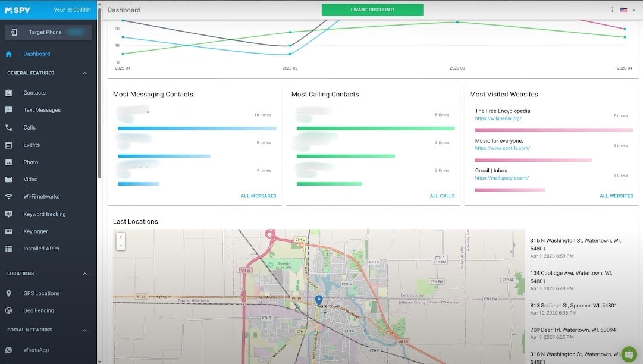This screenshot has height=364, width=643.
Task: Zoom in on map with plus button
Action: coord(121,237)
